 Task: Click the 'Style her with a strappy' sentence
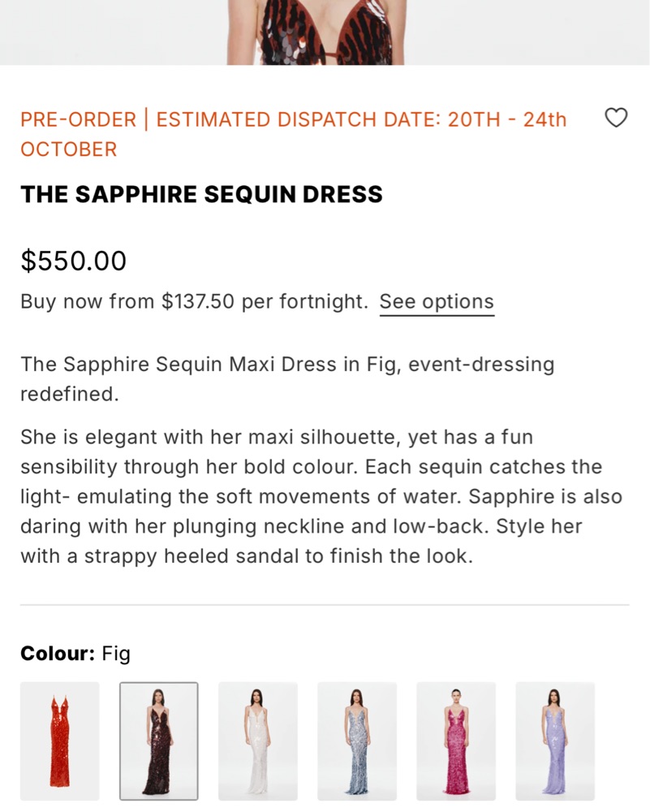click(x=243, y=557)
